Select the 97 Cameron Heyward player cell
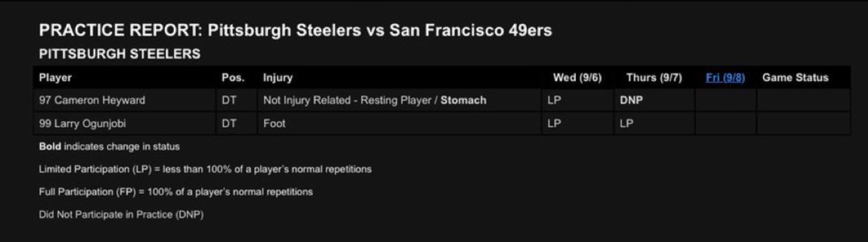 coord(92,100)
